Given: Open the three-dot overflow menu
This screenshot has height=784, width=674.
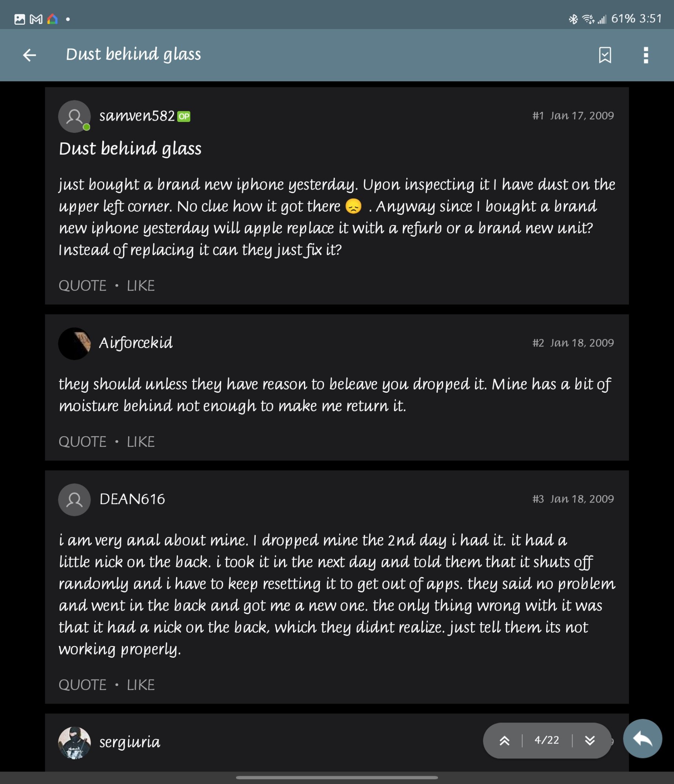Looking at the screenshot, I should tap(646, 55).
